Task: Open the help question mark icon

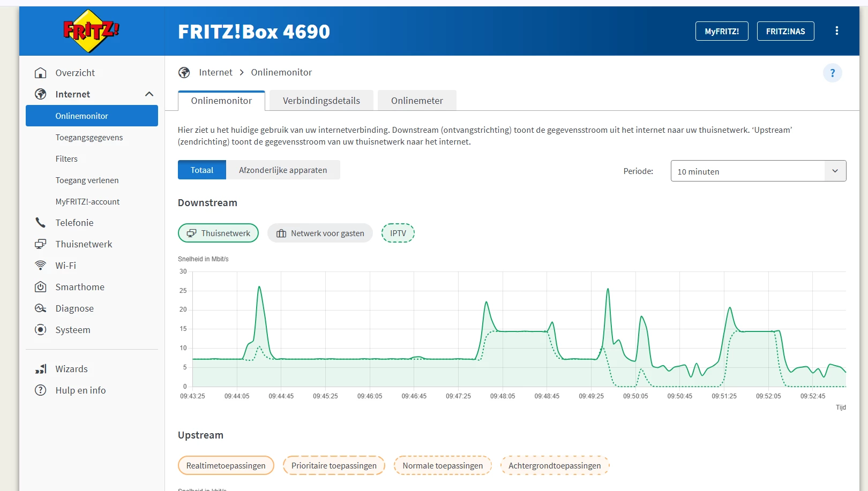Action: click(x=832, y=73)
